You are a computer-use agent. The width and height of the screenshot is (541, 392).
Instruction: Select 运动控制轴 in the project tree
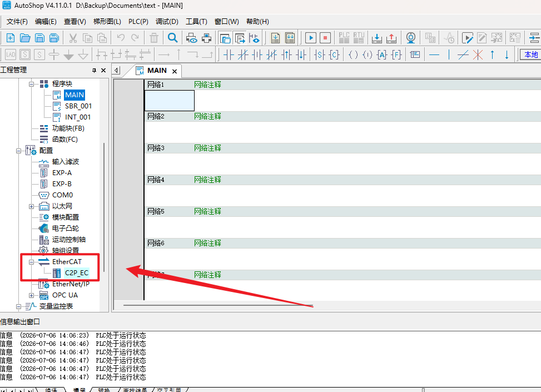[x=68, y=240]
